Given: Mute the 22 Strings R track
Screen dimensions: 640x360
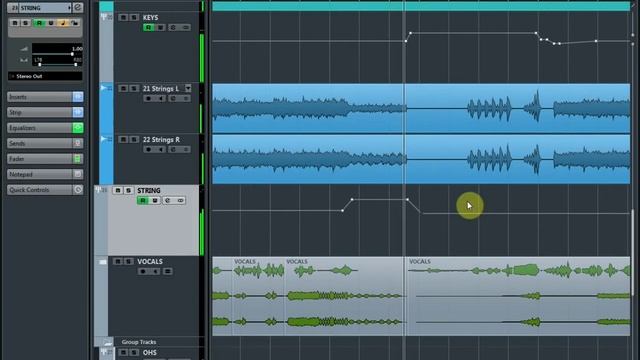Looking at the screenshot, I should (123, 140).
